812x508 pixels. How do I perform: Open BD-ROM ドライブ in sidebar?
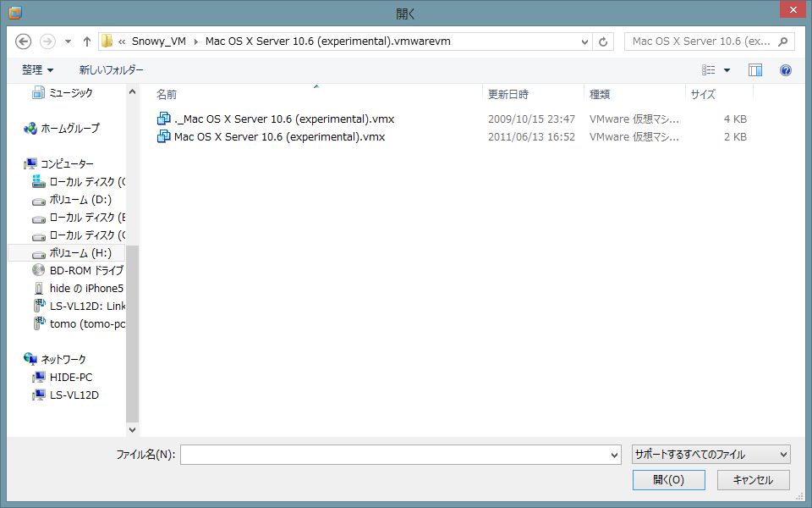86,271
